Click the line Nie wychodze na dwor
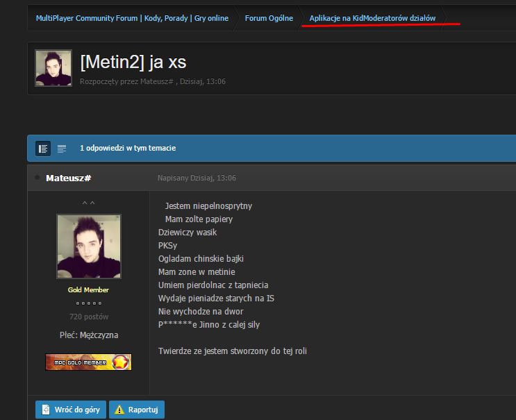 (x=201, y=311)
